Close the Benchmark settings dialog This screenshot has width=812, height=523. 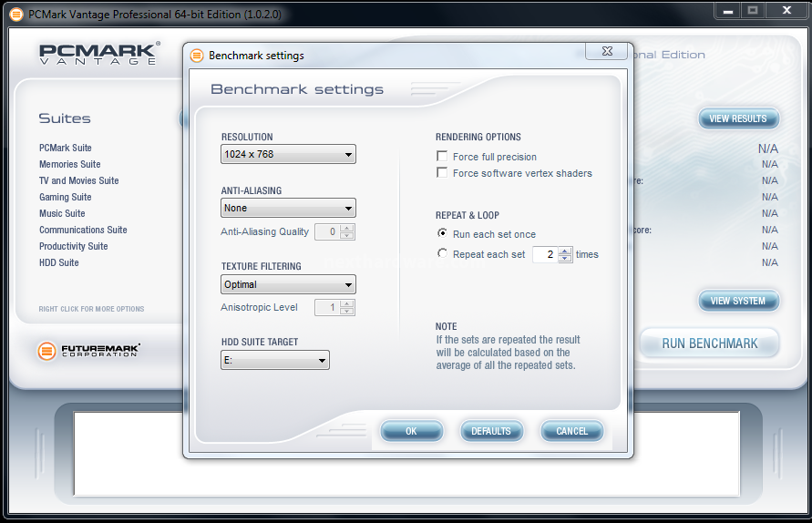pyautogui.click(x=607, y=51)
